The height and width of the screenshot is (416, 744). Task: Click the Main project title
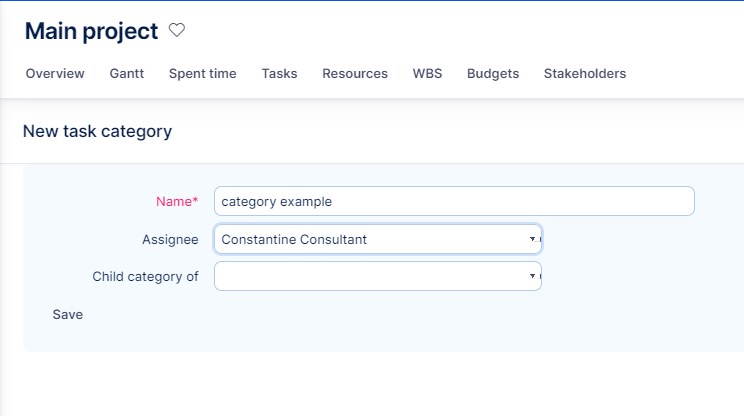tap(91, 31)
